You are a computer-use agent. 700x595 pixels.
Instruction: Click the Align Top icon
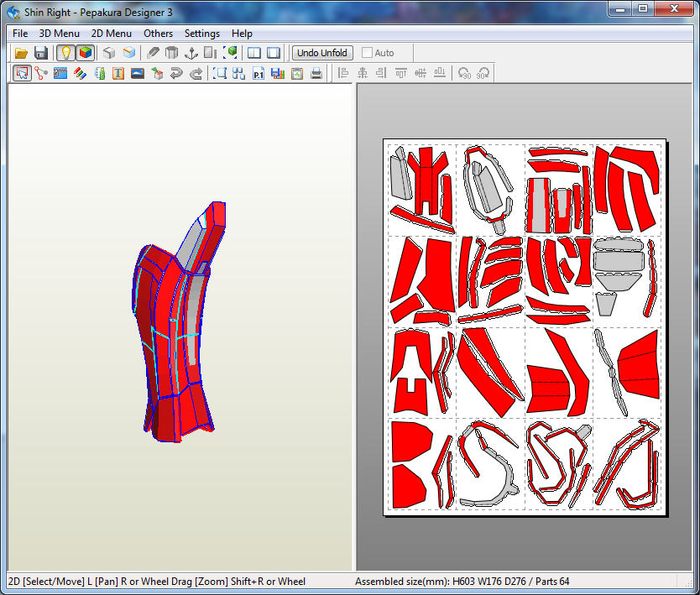pos(401,73)
